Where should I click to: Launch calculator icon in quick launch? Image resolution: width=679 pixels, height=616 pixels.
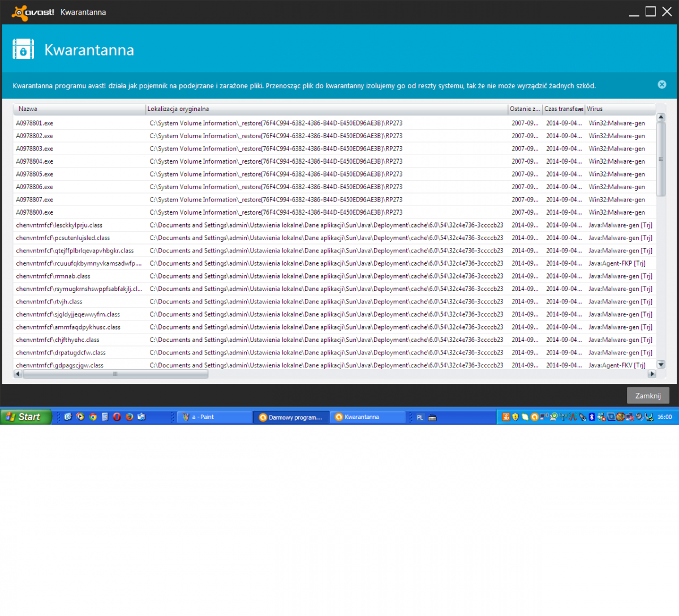coord(105,417)
